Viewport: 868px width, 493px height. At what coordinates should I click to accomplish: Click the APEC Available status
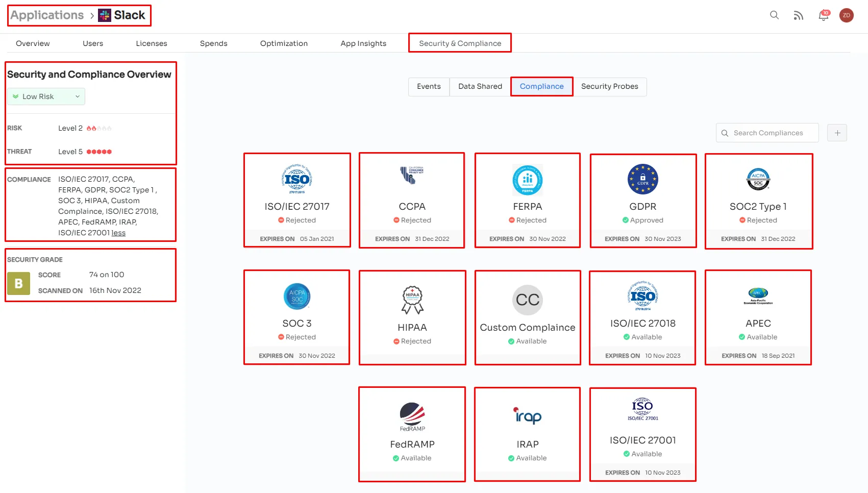(x=758, y=337)
